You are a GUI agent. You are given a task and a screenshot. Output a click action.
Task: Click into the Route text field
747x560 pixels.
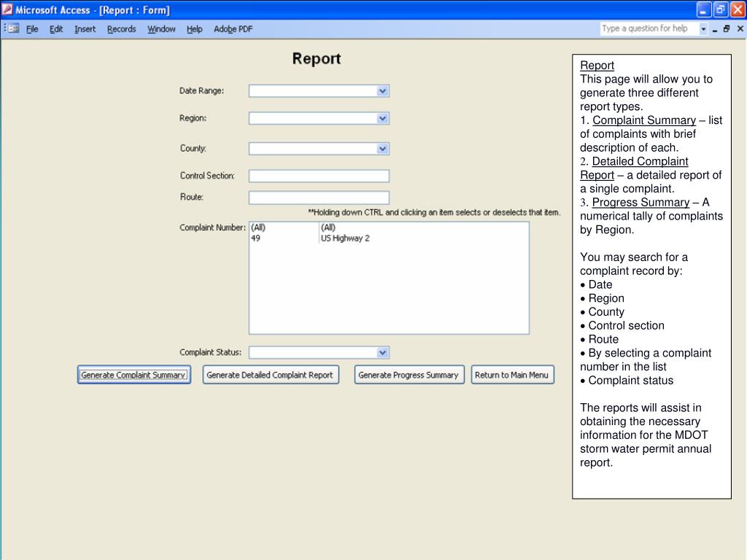319,198
